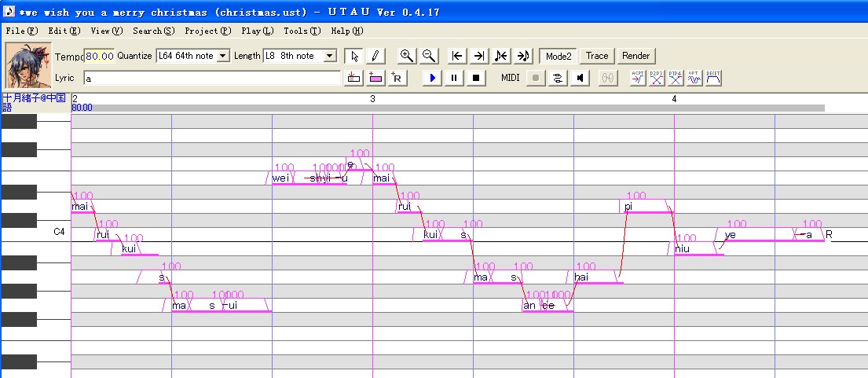
Task: Apply ACPT envelope preset
Action: point(639,78)
